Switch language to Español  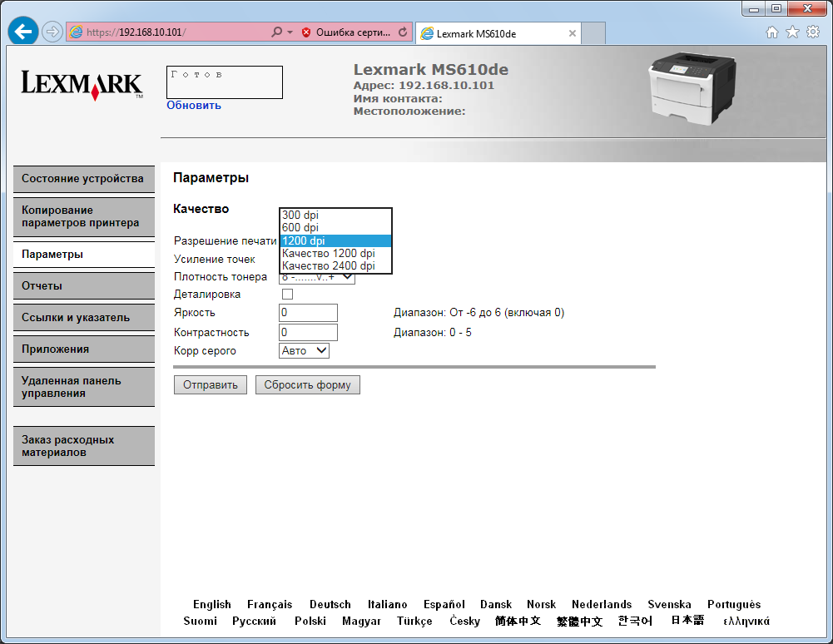coord(444,604)
